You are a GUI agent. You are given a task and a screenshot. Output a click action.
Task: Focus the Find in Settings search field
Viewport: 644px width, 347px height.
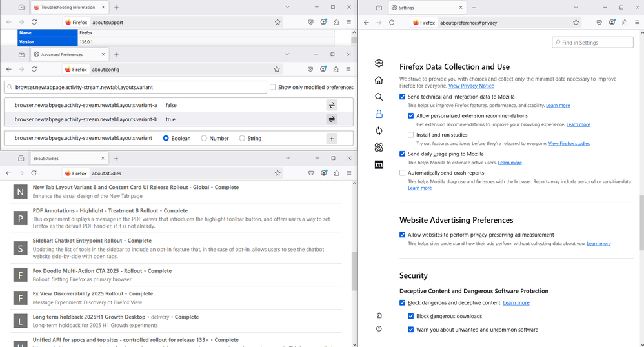(x=592, y=43)
